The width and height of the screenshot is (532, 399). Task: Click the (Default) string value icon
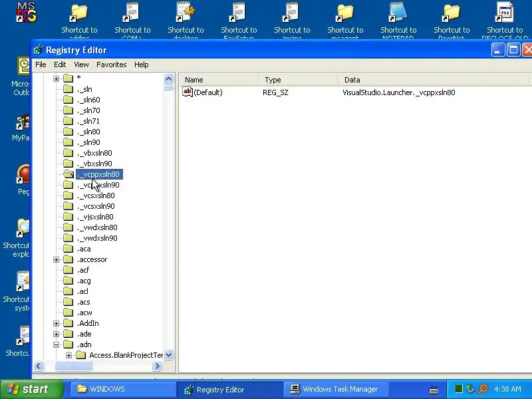point(188,92)
